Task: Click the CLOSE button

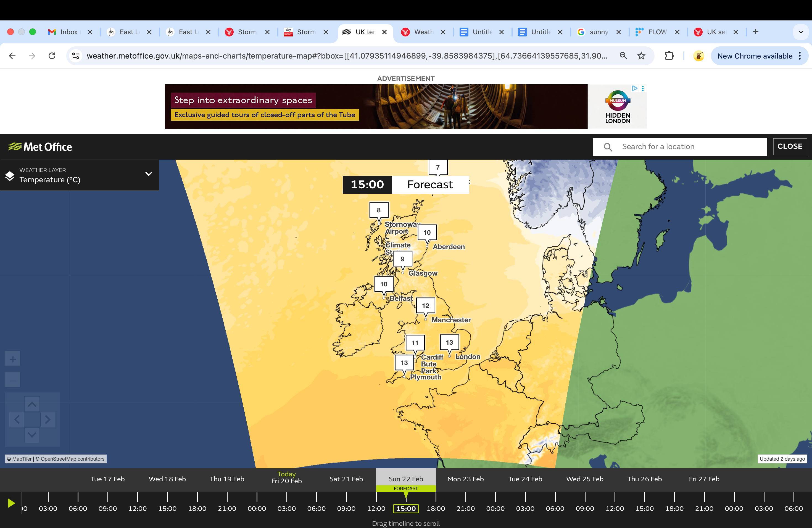Action: [790, 146]
